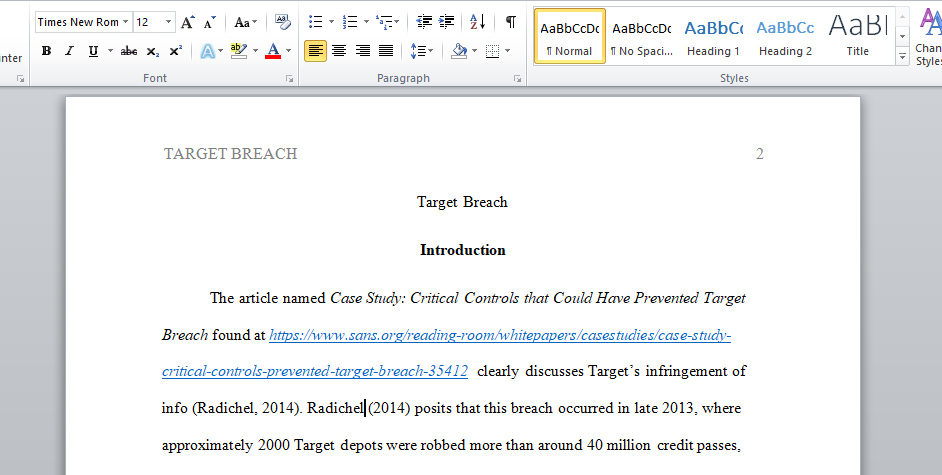942x475 pixels.
Task: Click the TARGET BREACH header text
Action: pos(231,154)
